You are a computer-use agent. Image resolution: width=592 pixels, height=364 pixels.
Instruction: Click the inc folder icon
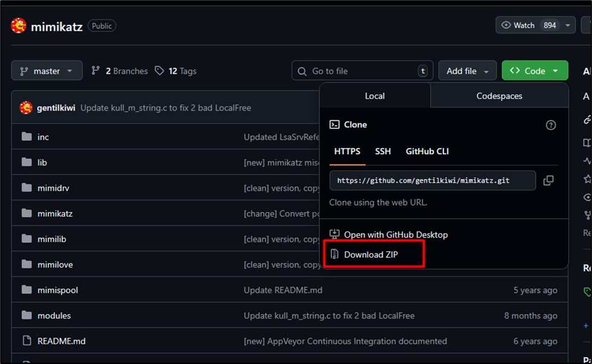point(27,137)
